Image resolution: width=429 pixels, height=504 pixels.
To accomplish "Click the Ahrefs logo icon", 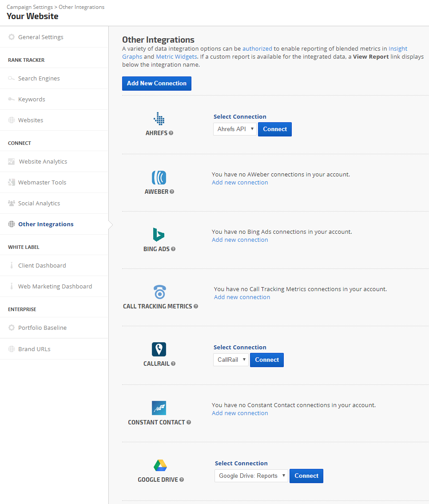I will [159, 119].
